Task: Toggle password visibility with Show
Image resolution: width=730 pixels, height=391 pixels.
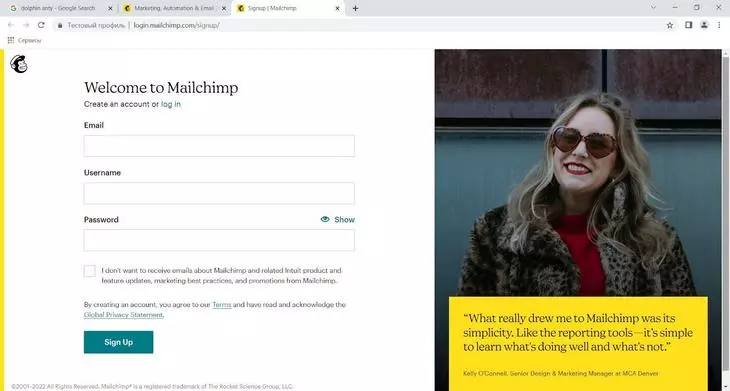Action: click(338, 220)
